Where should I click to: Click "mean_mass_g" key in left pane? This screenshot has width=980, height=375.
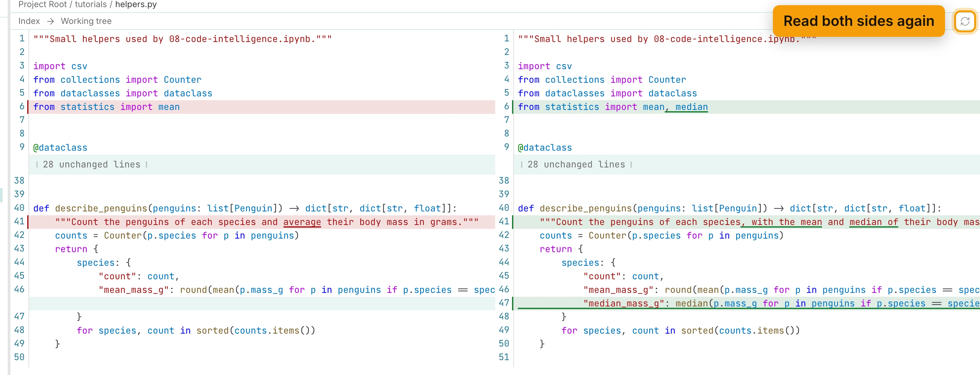click(134, 290)
